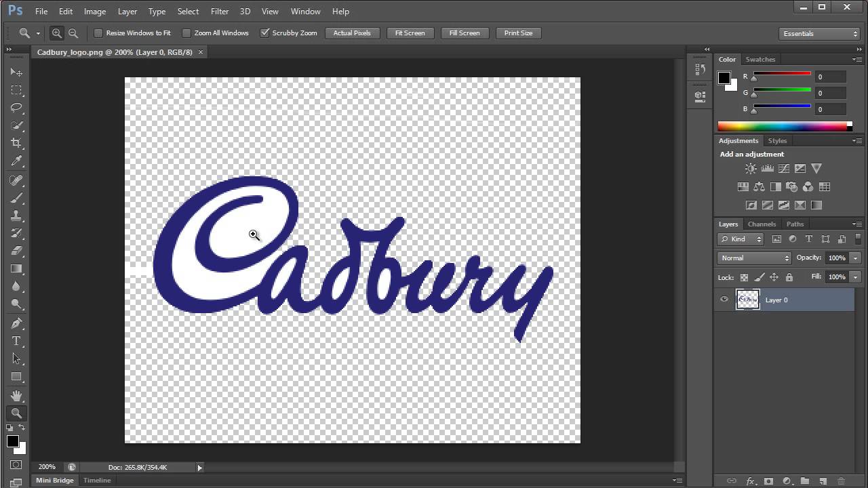The width and height of the screenshot is (868, 488).
Task: Click the add layer style fx icon
Action: pos(750,481)
